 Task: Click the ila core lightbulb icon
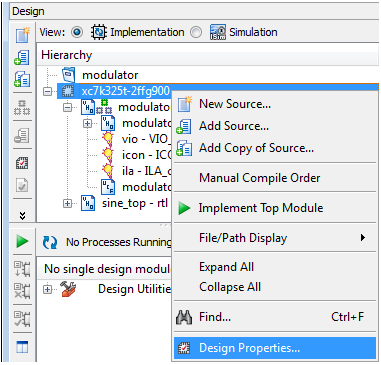point(108,170)
